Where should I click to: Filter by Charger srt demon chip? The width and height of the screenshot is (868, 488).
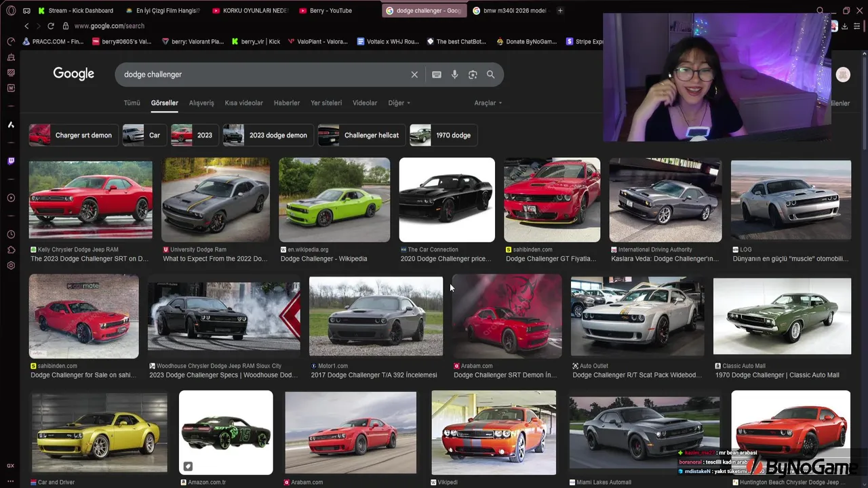click(x=74, y=135)
